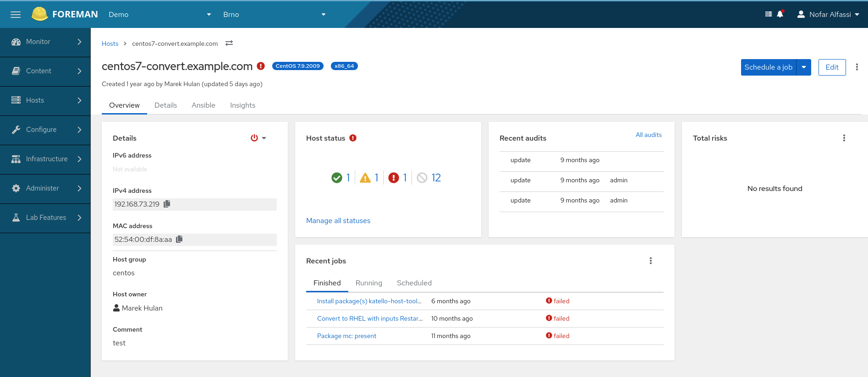
Task: Copy the MAC address
Action: [x=179, y=239]
